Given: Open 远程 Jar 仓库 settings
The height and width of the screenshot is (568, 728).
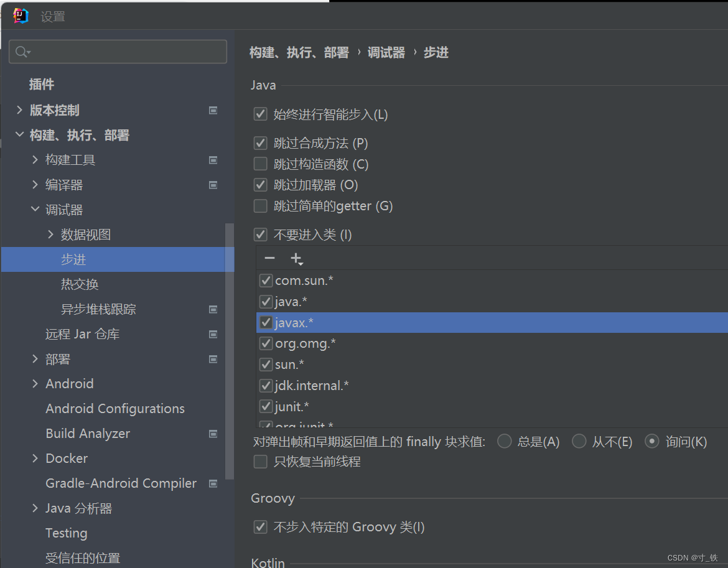Looking at the screenshot, I should point(82,334).
